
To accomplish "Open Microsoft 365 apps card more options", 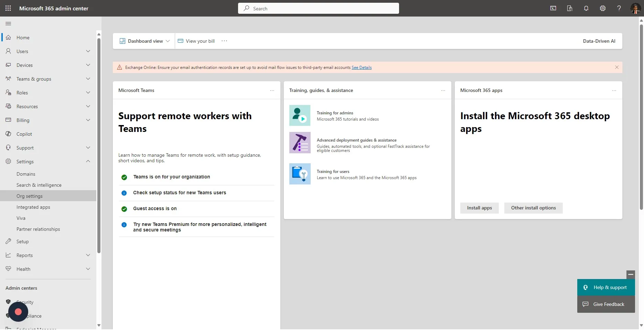I will pyautogui.click(x=614, y=90).
